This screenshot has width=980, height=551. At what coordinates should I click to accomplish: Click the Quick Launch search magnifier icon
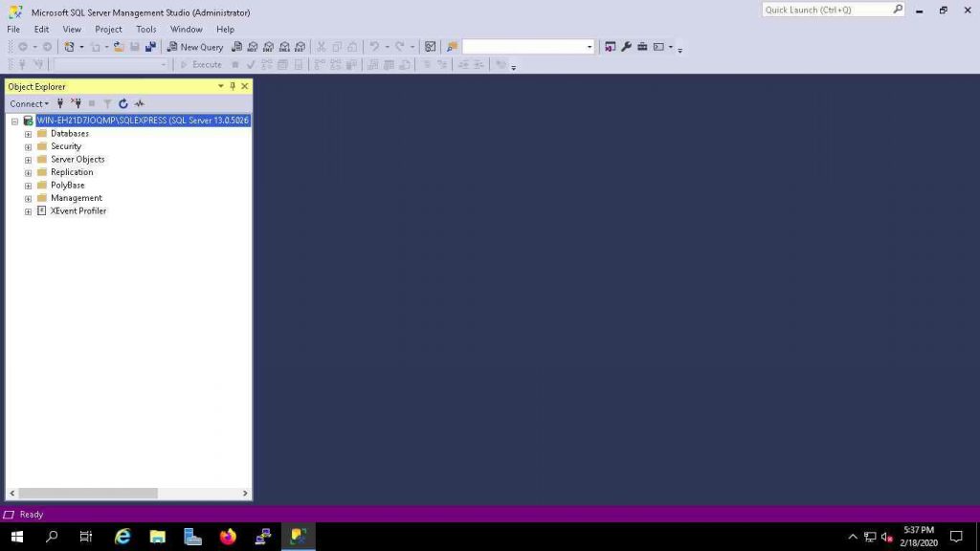897,9
